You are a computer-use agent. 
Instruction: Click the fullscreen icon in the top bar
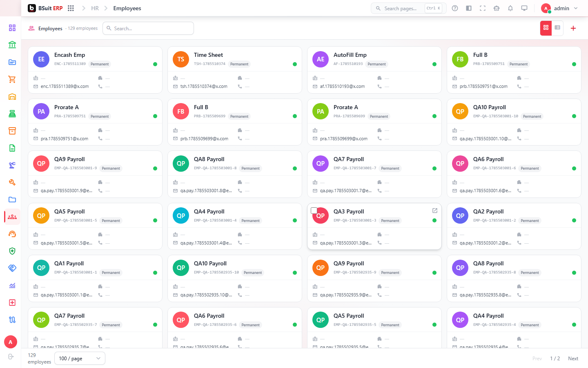click(x=483, y=8)
